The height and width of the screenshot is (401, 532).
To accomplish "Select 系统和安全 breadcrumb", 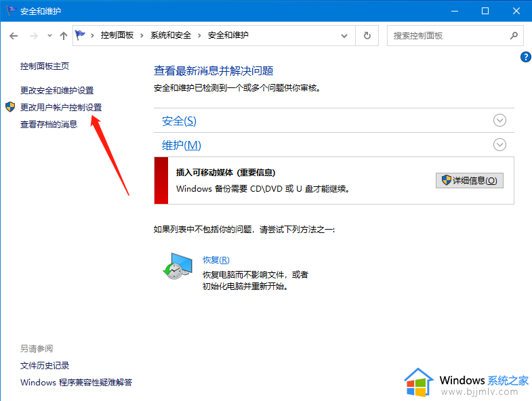I will point(171,35).
